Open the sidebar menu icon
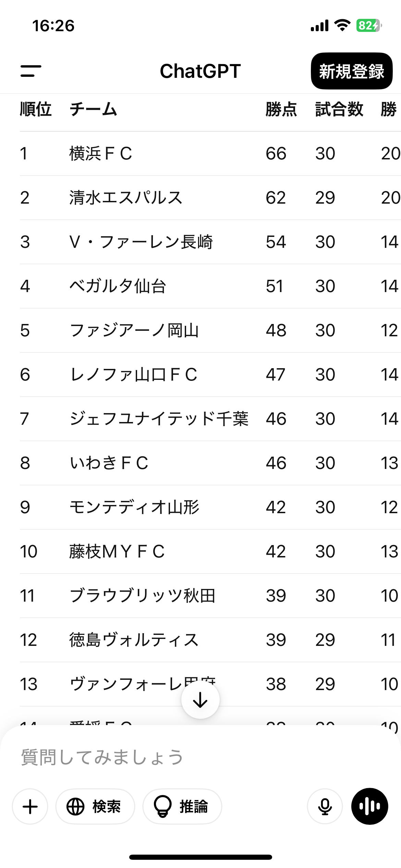The image size is (401, 868). (x=31, y=71)
